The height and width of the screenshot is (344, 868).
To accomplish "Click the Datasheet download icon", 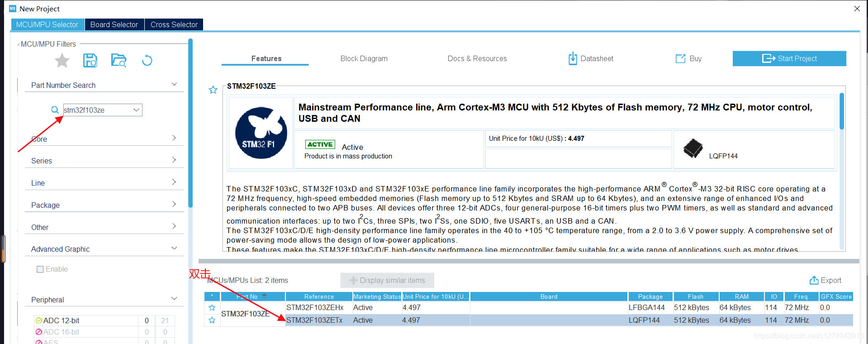I will point(573,58).
